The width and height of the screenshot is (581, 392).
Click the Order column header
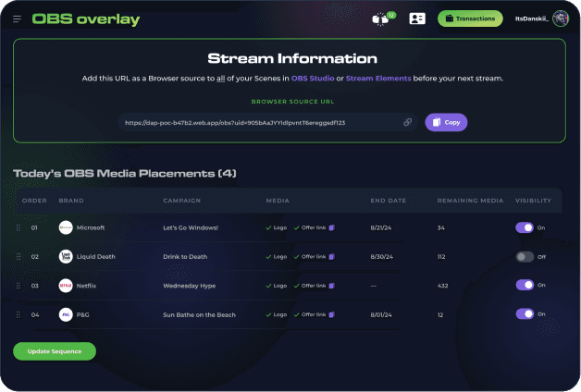tap(34, 201)
